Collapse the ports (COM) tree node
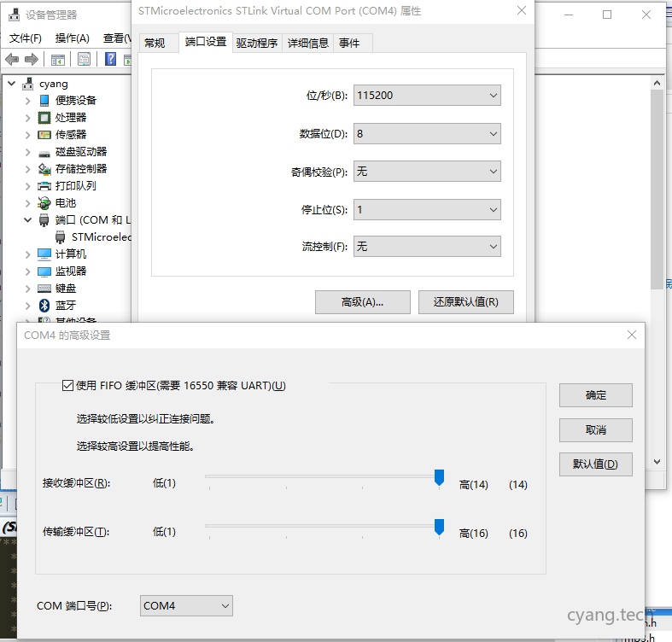672x642 pixels. [28, 220]
